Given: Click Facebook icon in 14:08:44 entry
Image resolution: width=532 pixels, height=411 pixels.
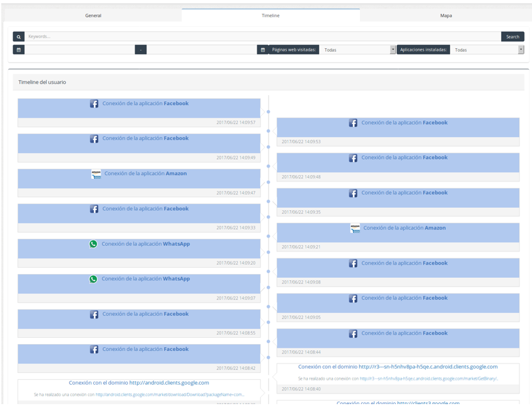Looking at the screenshot, I should pos(353,334).
